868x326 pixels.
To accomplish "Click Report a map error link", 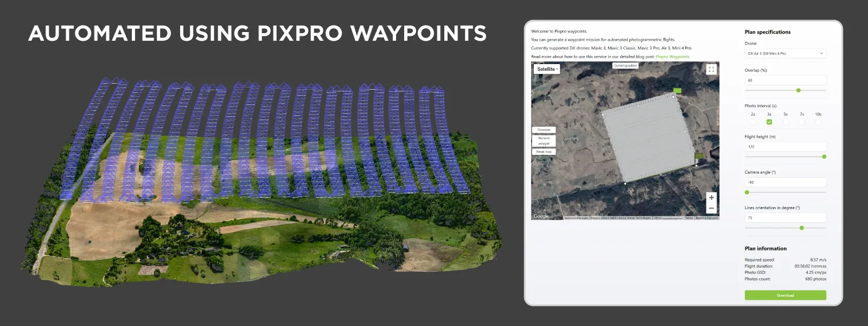I will tap(707, 218).
